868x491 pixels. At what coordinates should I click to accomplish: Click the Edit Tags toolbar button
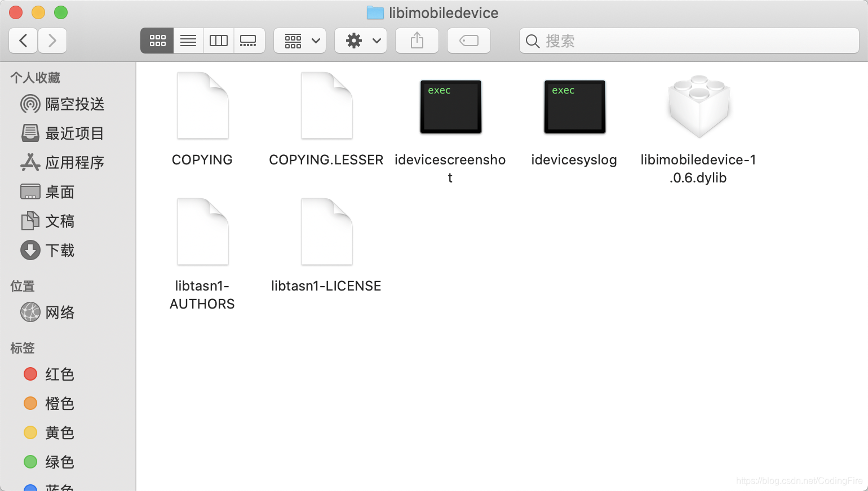point(469,41)
